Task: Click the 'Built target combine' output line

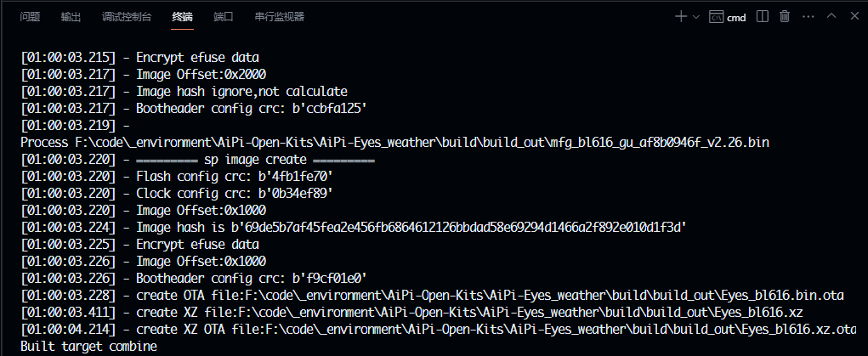Action: tap(88, 347)
